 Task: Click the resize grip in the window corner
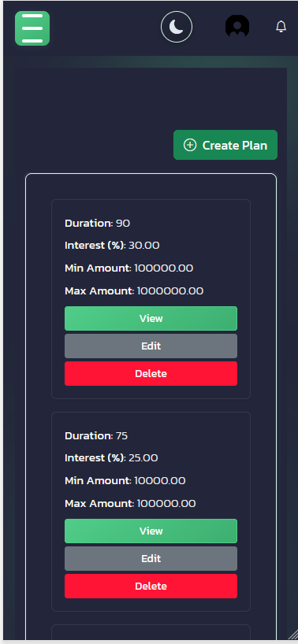292,634
